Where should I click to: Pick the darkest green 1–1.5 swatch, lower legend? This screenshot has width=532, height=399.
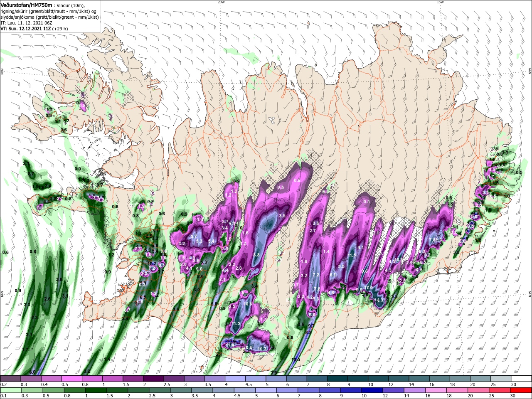(96, 390)
